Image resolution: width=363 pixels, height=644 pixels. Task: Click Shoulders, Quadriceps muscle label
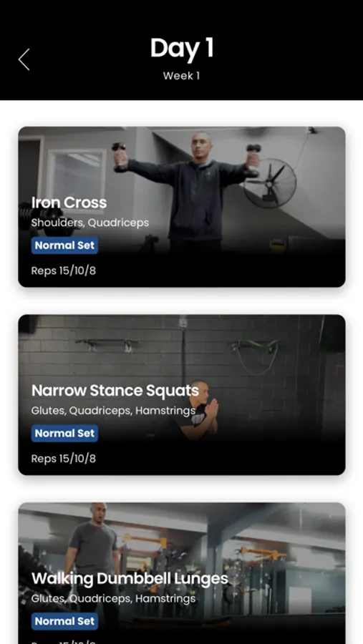pos(90,223)
